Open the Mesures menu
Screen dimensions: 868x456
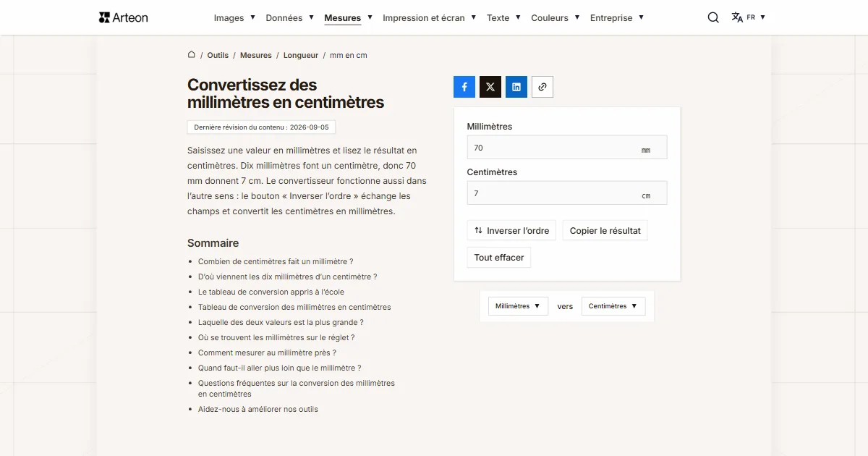point(349,17)
